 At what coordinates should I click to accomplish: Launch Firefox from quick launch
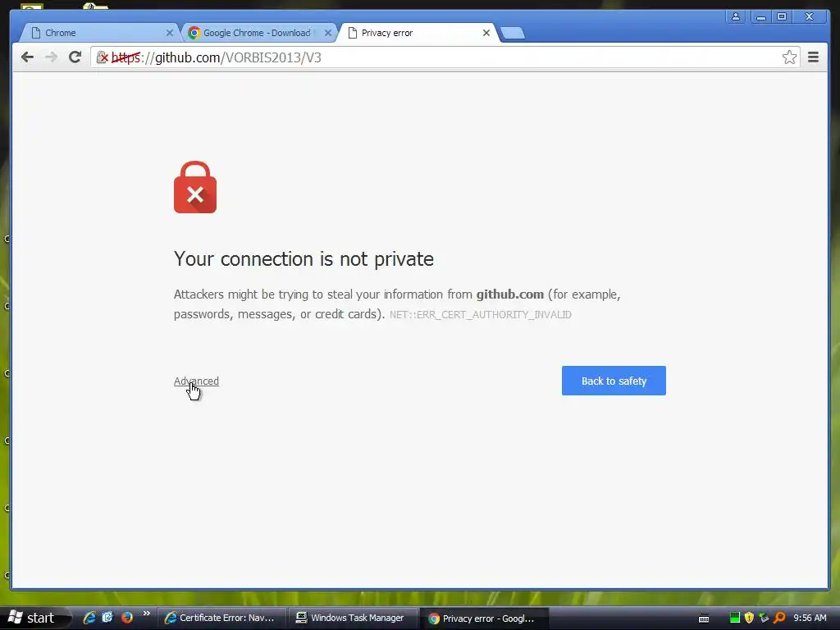tap(127, 618)
